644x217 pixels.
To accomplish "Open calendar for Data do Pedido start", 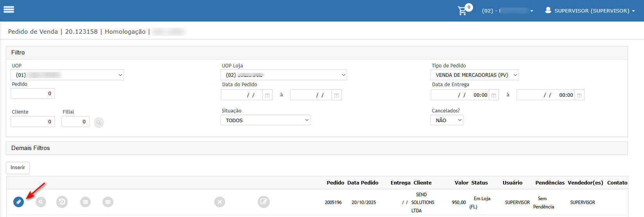I will (267, 95).
